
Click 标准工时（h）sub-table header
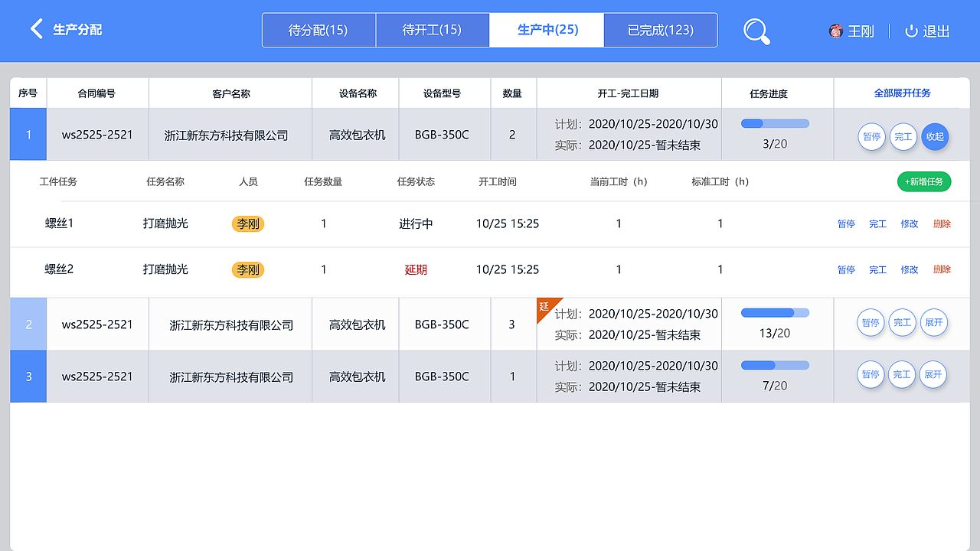[720, 182]
